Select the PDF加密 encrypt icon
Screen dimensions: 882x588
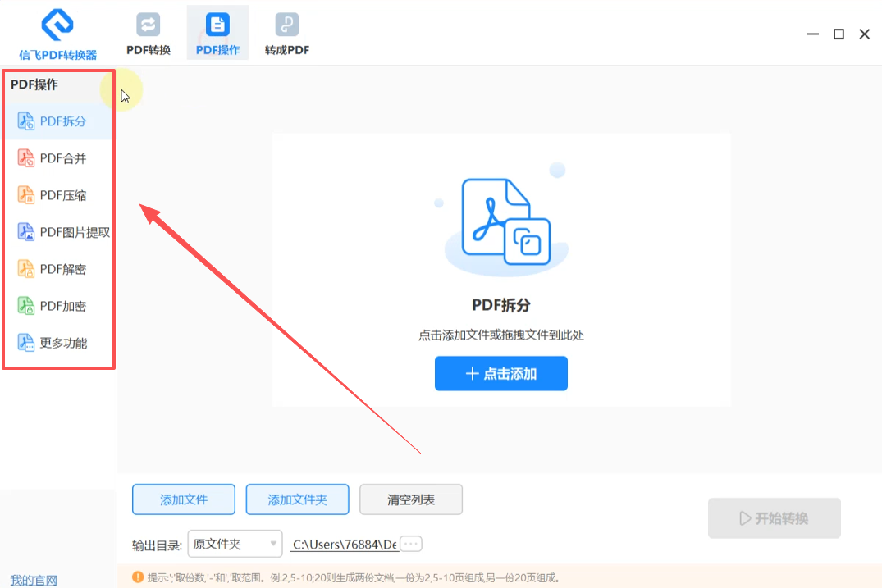tap(26, 306)
